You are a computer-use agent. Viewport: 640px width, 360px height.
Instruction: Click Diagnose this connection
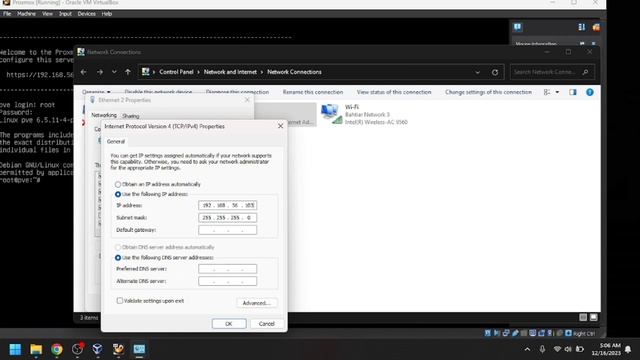click(237, 92)
